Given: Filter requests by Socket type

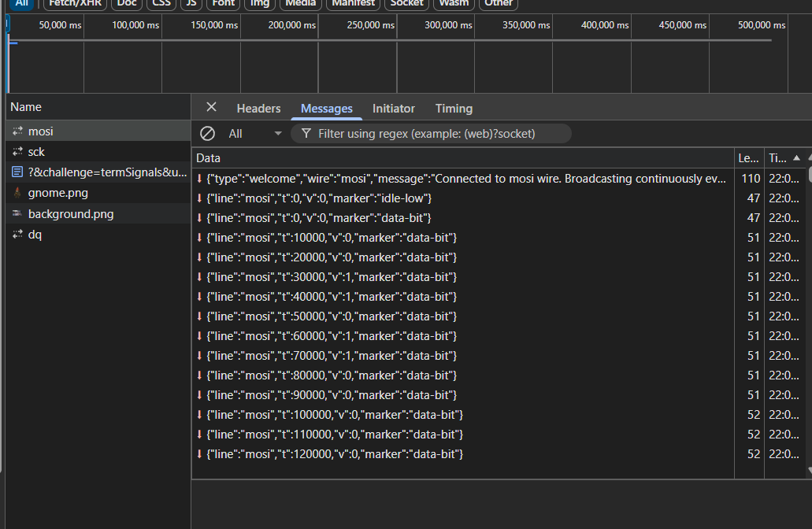Looking at the screenshot, I should [x=406, y=3].
